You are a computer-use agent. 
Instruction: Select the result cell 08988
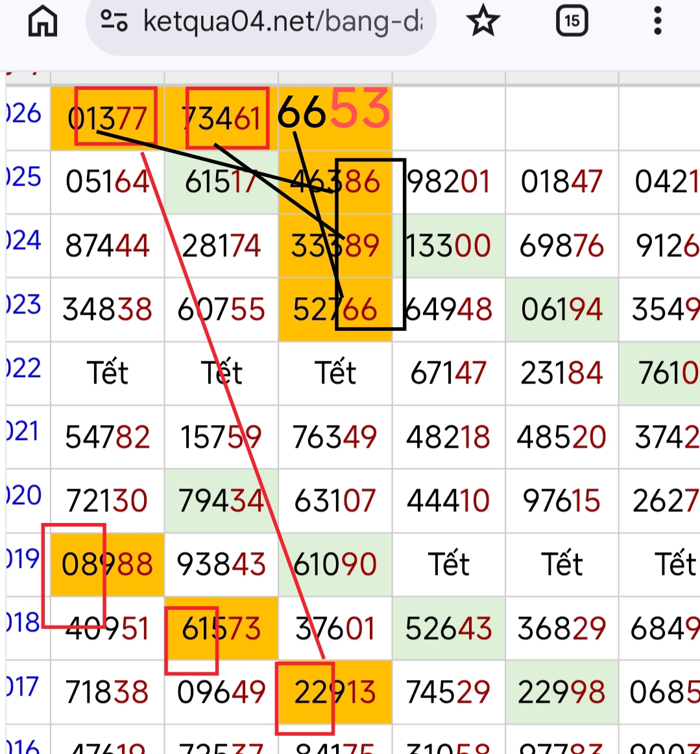click(107, 564)
